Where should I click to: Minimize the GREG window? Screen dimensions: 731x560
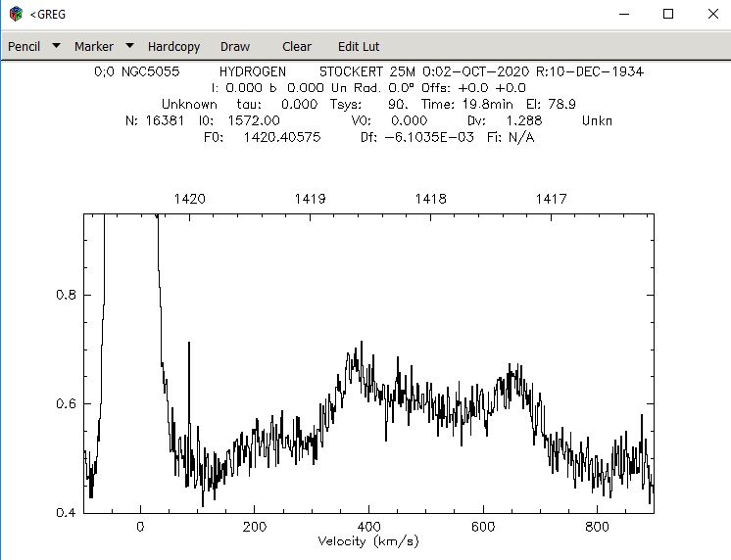[x=624, y=14]
